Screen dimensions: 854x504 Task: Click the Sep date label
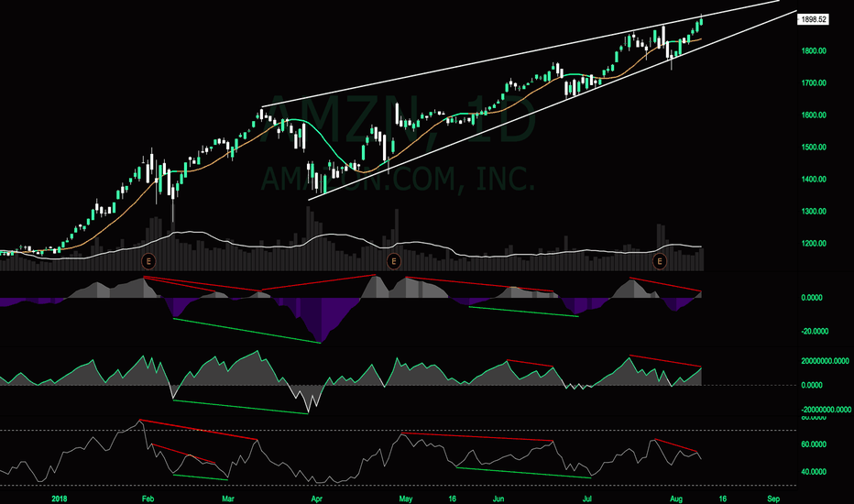tap(773, 499)
